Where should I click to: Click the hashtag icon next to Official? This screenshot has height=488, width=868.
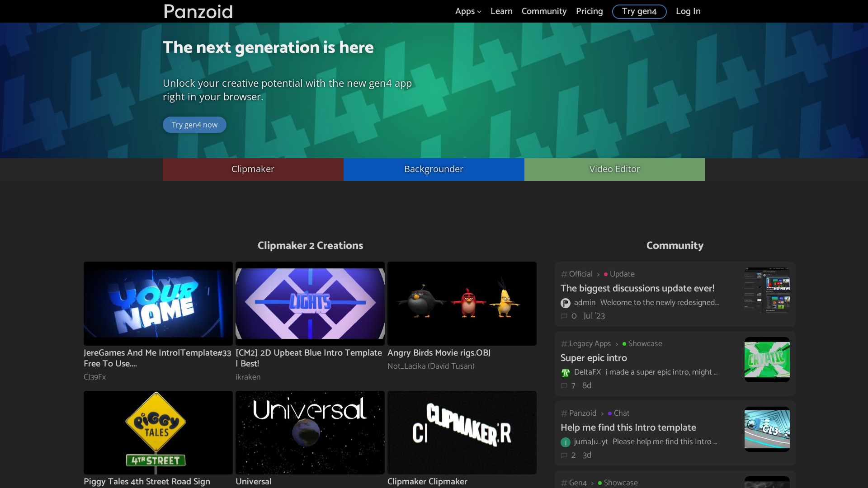pyautogui.click(x=563, y=274)
